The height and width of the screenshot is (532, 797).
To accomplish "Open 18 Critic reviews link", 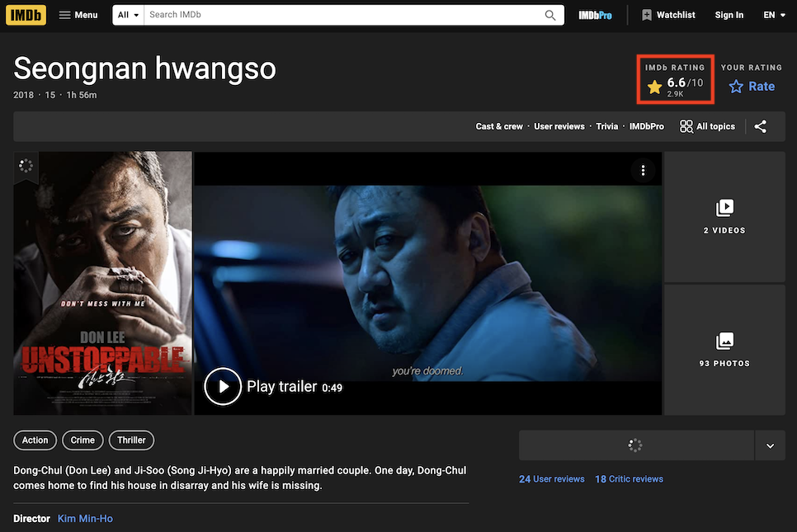I will pos(629,479).
